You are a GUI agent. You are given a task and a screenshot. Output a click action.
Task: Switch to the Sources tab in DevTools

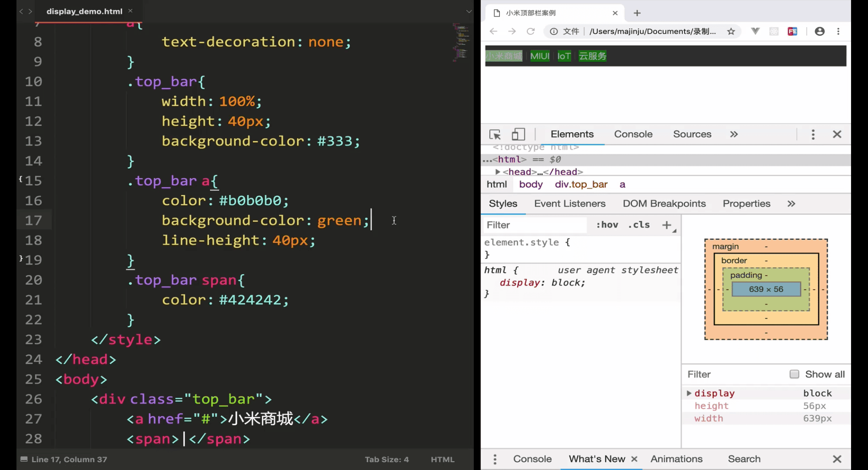point(692,134)
